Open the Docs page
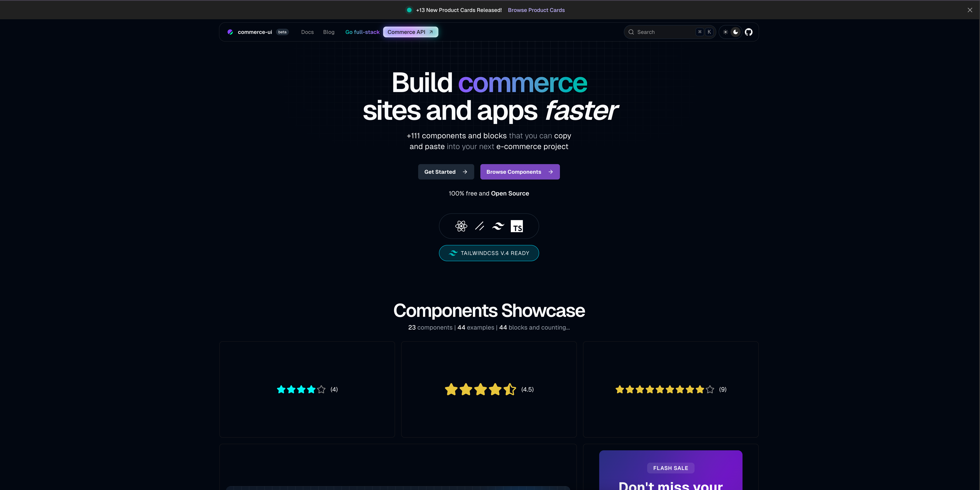The height and width of the screenshot is (490, 980). click(x=307, y=32)
